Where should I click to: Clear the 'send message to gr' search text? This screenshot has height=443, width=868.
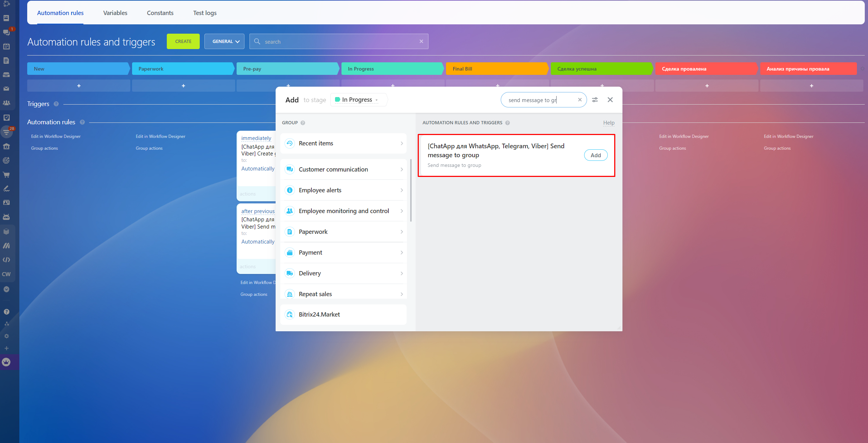[580, 100]
